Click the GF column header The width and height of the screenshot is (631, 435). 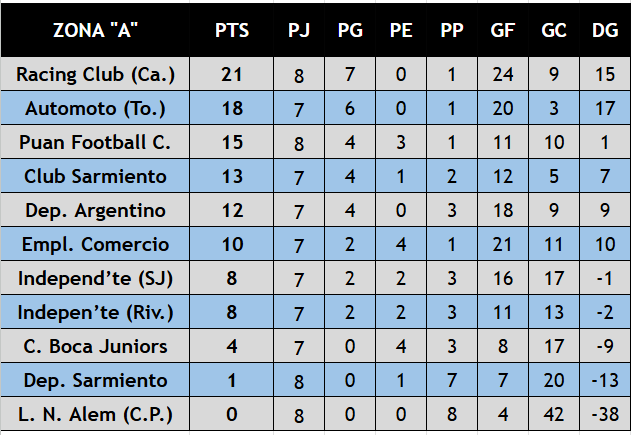point(503,30)
